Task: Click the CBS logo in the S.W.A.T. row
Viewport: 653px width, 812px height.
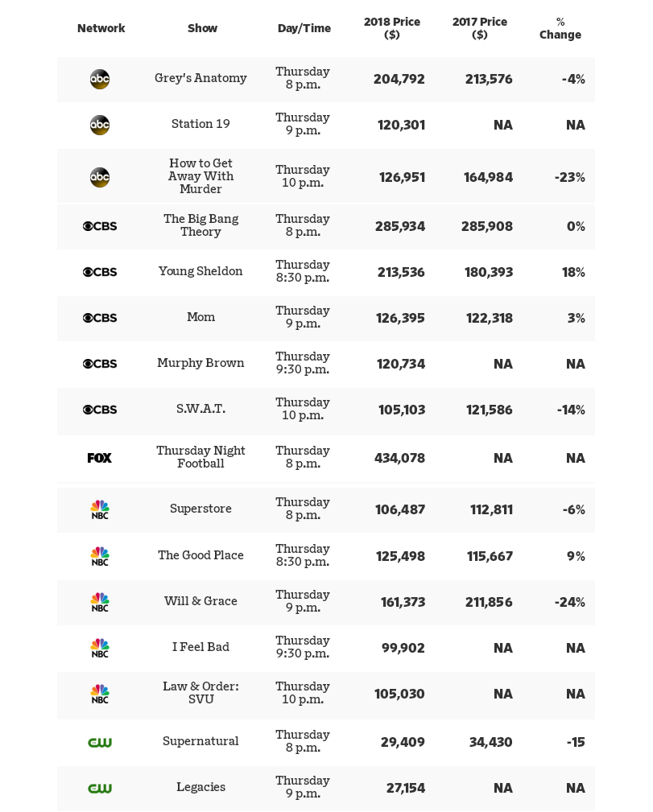Action: tap(100, 410)
